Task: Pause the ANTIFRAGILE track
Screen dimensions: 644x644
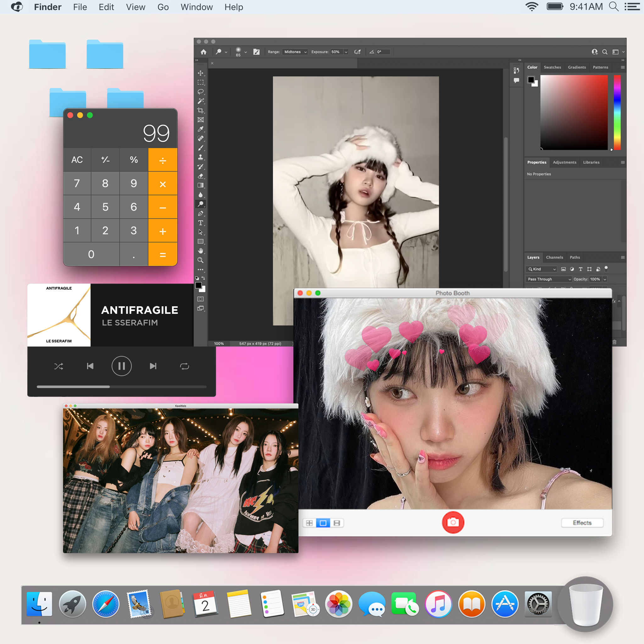Action: pyautogui.click(x=121, y=366)
